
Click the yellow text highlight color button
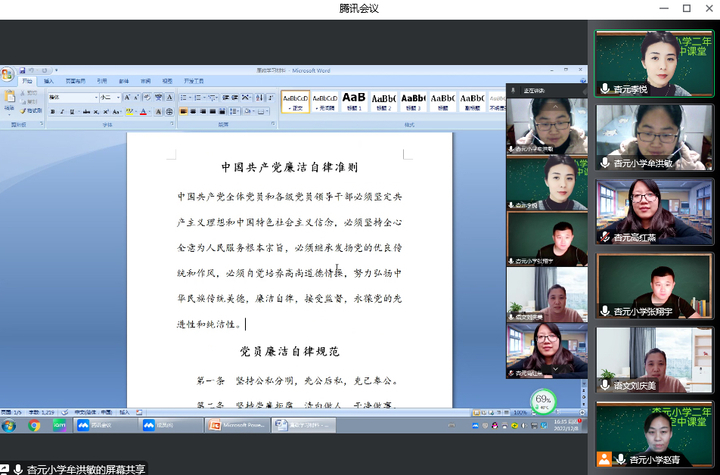coord(129,112)
